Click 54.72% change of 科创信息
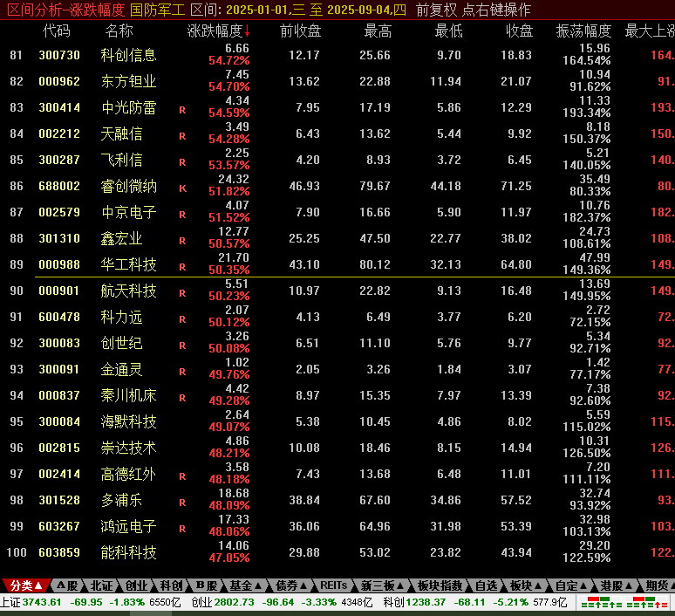Screen dimensions: 675x616 click(x=229, y=61)
